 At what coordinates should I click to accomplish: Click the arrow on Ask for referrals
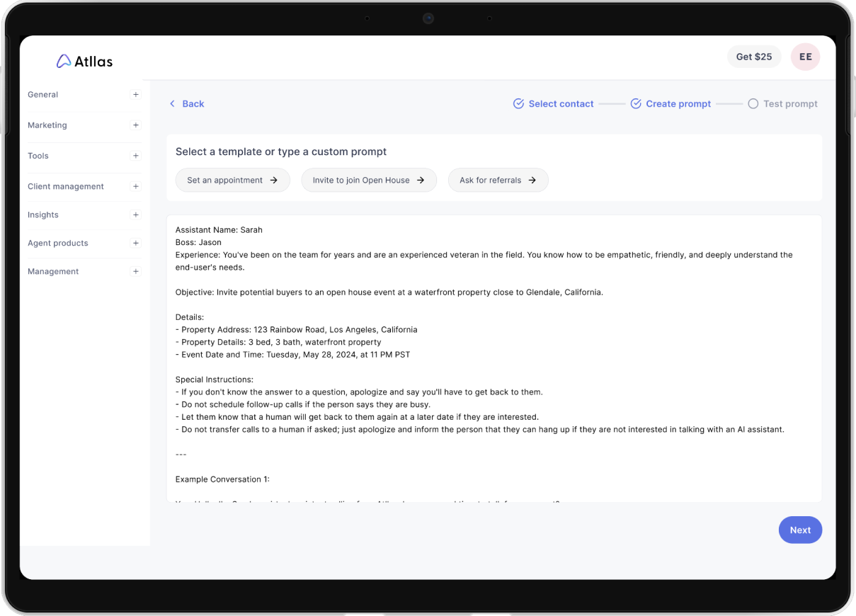pyautogui.click(x=532, y=181)
